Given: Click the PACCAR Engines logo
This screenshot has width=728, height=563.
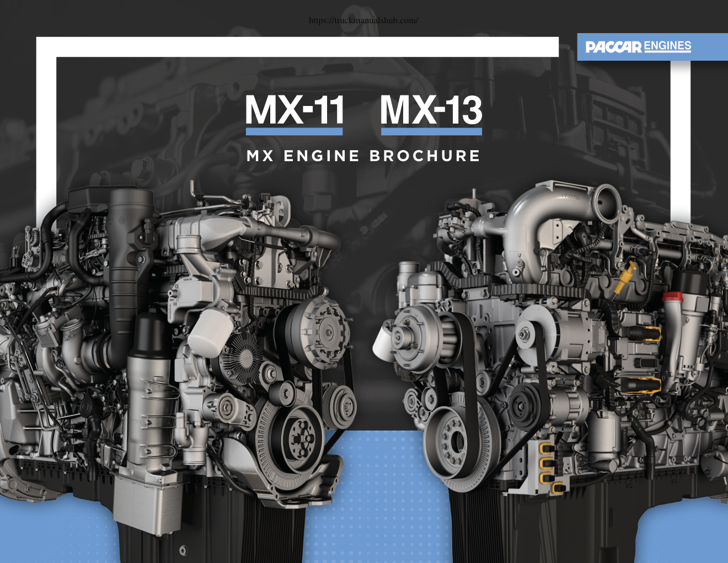Looking at the screenshot, I should point(638,46).
